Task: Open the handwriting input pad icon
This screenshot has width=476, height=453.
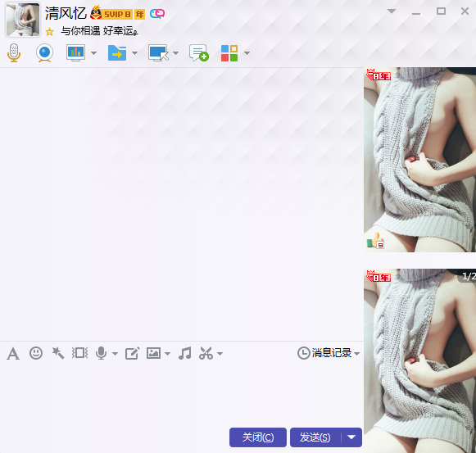Action: coord(133,353)
